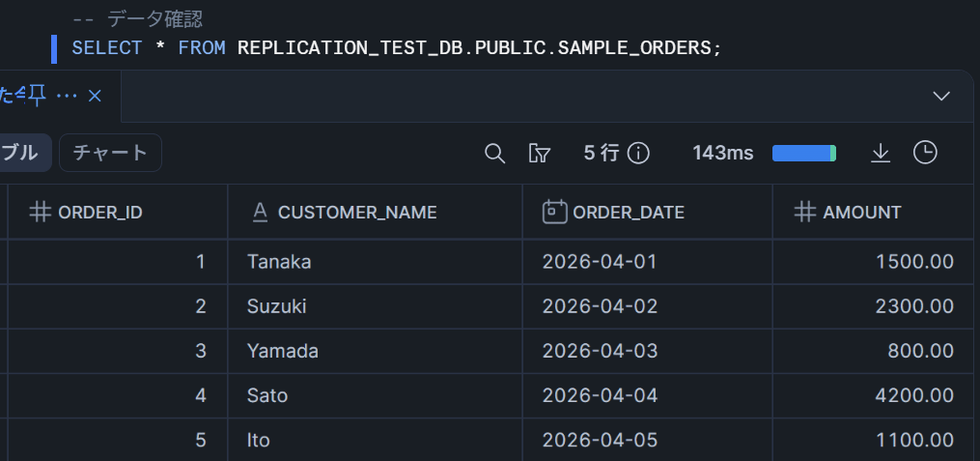Open the results tab ellipsis menu
This screenshot has height=461, width=980.
(67, 96)
